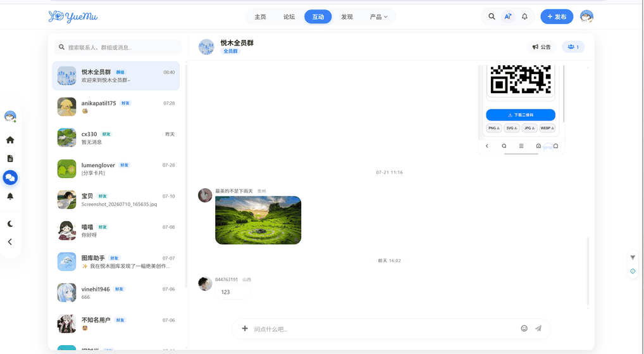Click the send paper-plane icon
The height and width of the screenshot is (354, 644).
[x=538, y=328]
